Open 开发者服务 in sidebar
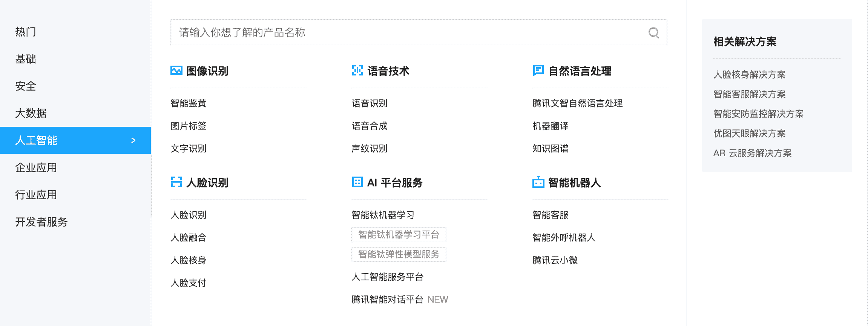This screenshot has height=326, width=868. 41,222
